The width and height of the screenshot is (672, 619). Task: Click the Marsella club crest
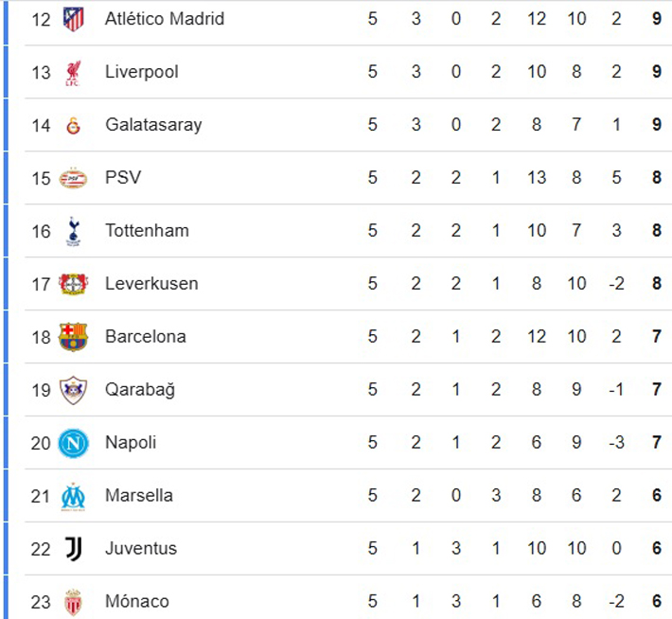73,496
